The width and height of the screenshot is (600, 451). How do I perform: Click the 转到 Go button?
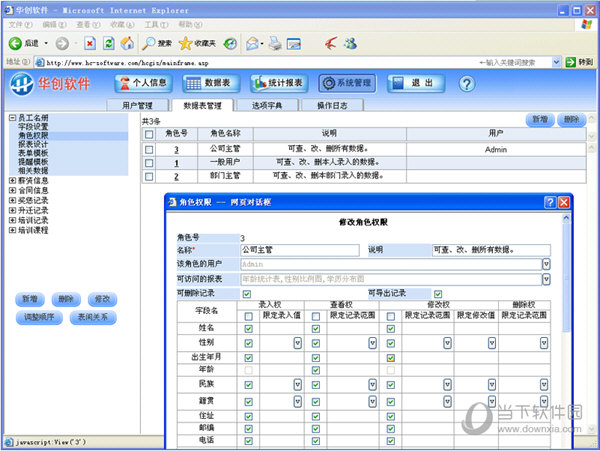pos(579,62)
